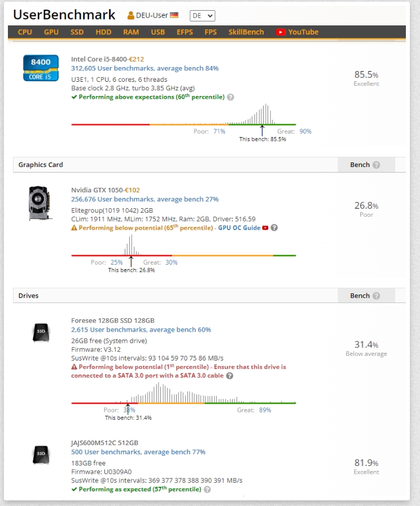Screen dimensions: 420x506
Task: Click the Nvidia GTX 1050 €102 price link
Action: pos(132,190)
